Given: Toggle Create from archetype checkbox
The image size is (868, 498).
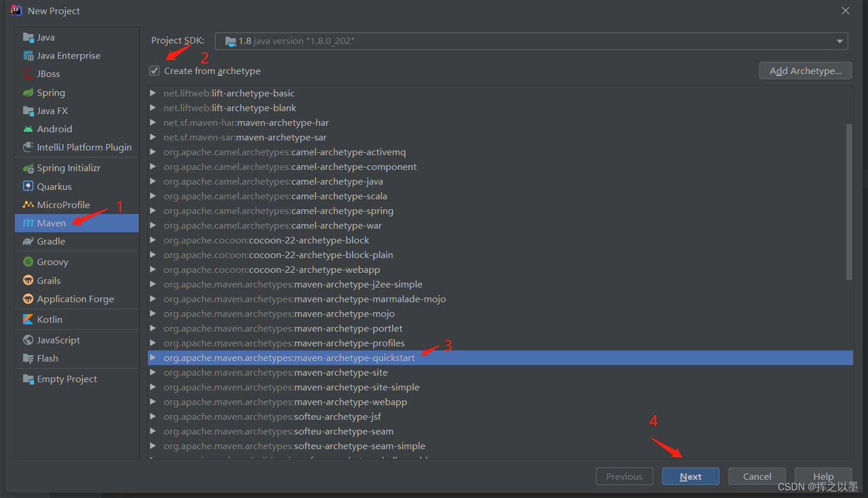Looking at the screenshot, I should (x=155, y=71).
